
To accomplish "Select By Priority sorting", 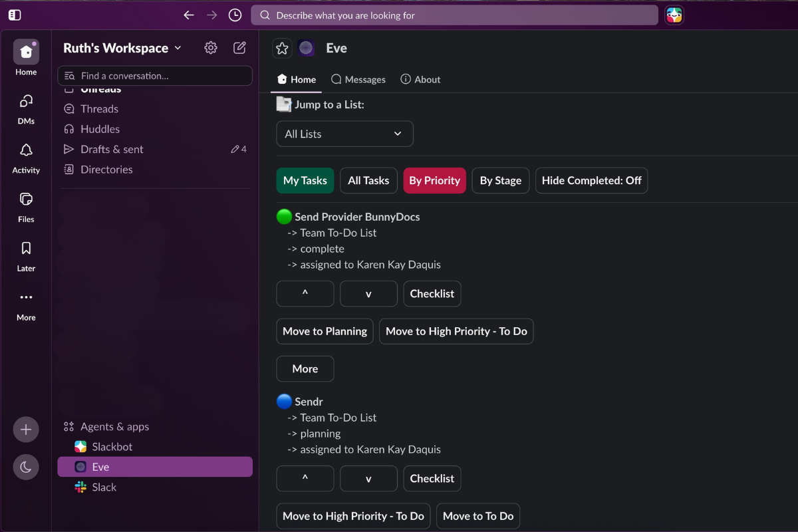I will click(435, 180).
